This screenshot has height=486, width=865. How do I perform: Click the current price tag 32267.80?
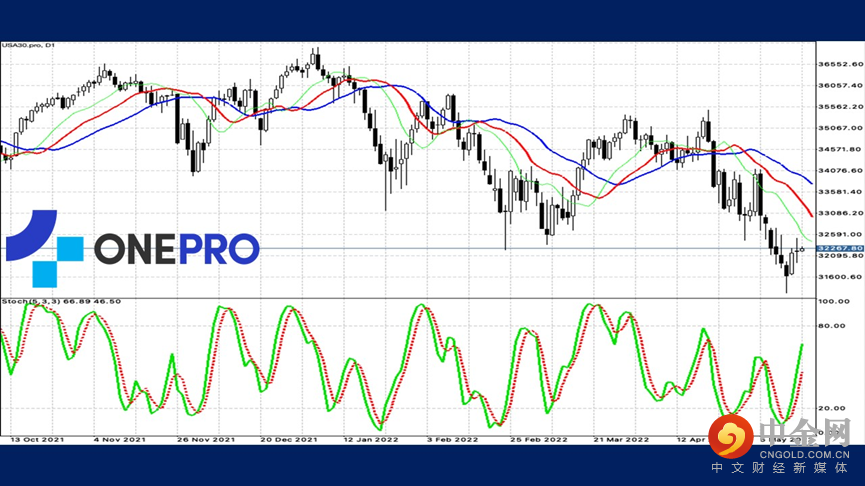click(840, 249)
